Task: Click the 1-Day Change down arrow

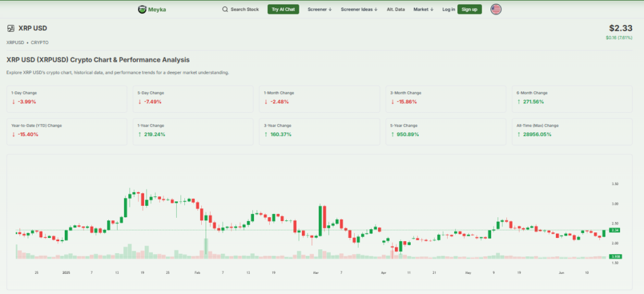Action: 13,101
